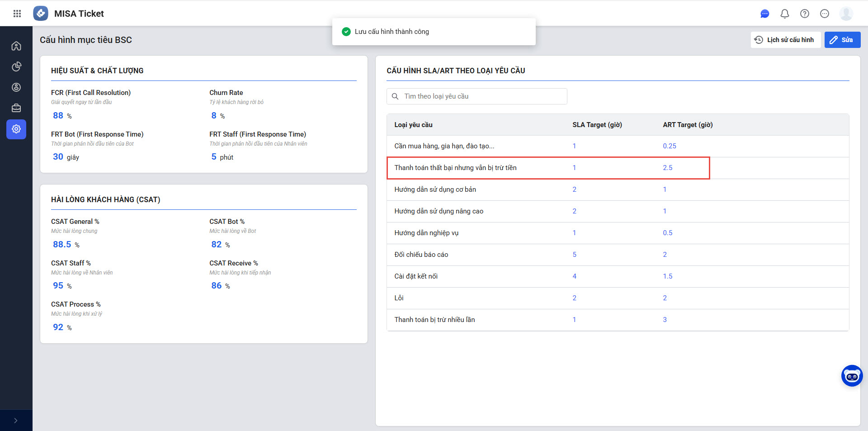The height and width of the screenshot is (431, 868).
Task: Open the user avatar menu
Action: (x=846, y=14)
